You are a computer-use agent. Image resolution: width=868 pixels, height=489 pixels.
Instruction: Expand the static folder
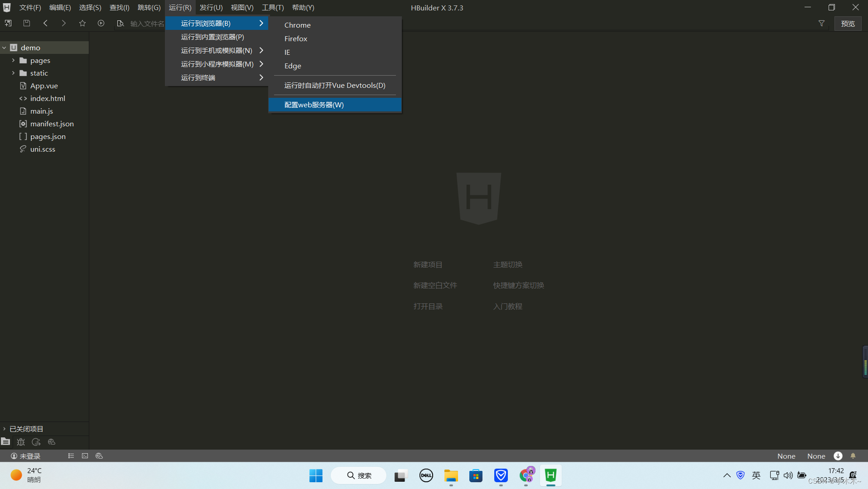point(13,73)
